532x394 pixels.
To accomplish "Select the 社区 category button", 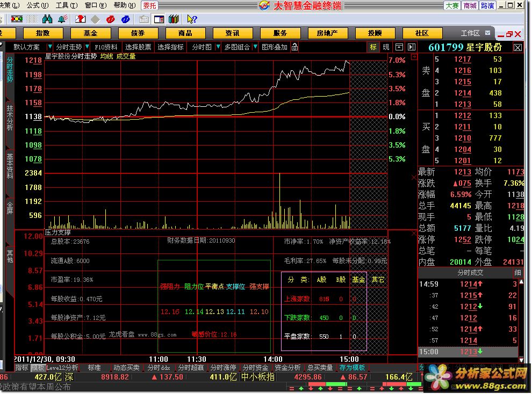I will tap(422, 33).
